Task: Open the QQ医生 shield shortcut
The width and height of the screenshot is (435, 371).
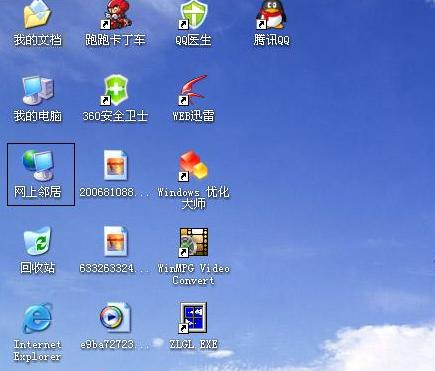Action: pyautogui.click(x=193, y=14)
